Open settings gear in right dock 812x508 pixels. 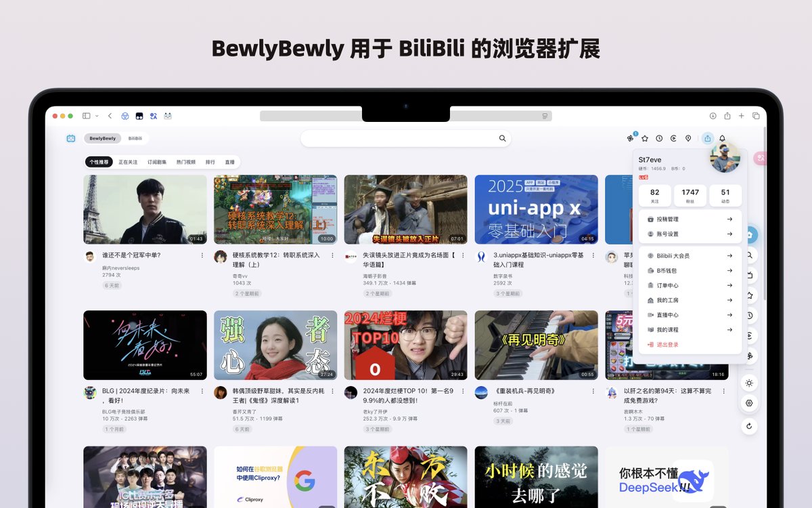coord(749,403)
